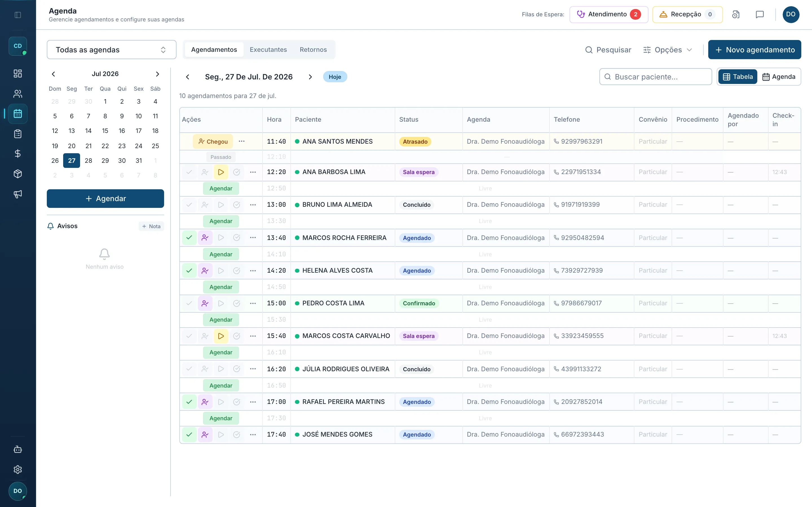Open the settings gear in sidebar
The image size is (812, 507).
point(18,469)
